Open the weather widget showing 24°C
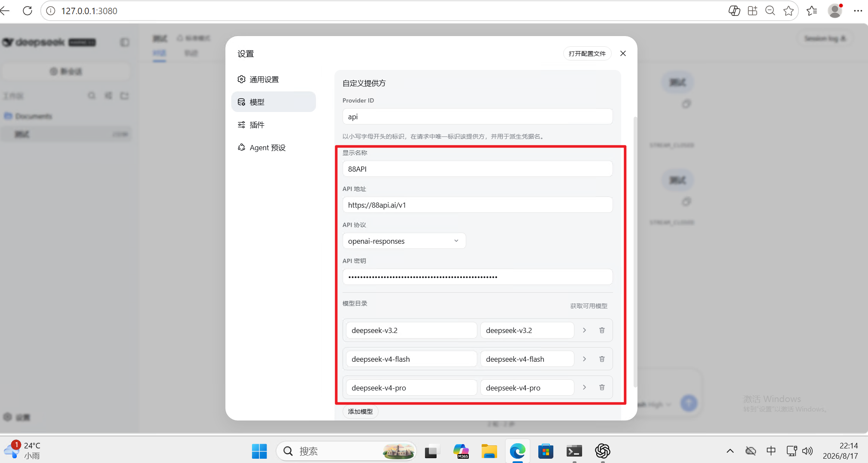This screenshot has height=463, width=868. coord(22,451)
